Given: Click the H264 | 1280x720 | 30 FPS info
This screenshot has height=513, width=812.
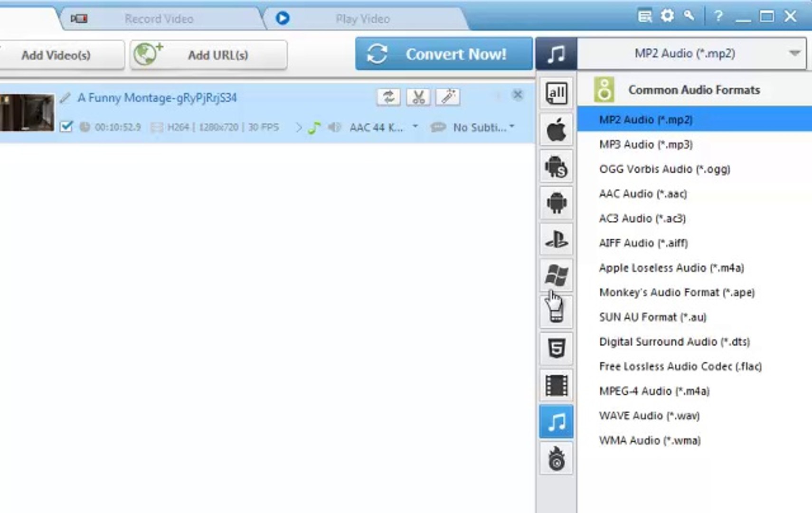Looking at the screenshot, I should click(x=223, y=127).
